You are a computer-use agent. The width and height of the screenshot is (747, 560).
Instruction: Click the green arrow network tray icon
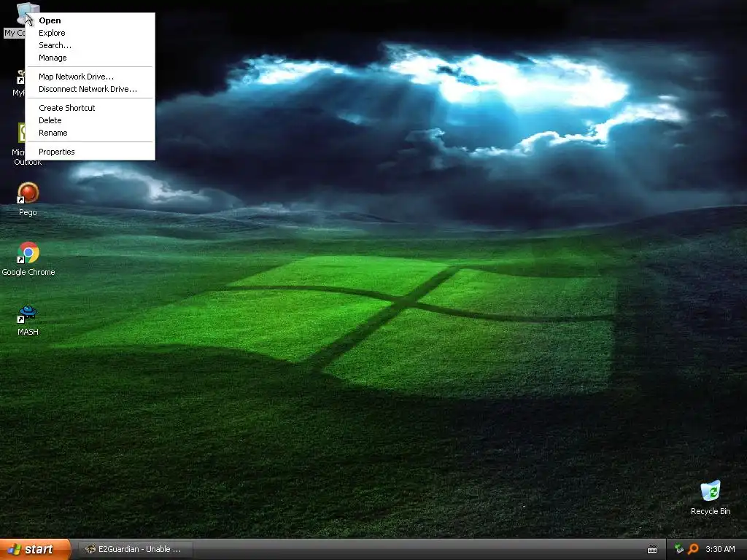click(679, 549)
